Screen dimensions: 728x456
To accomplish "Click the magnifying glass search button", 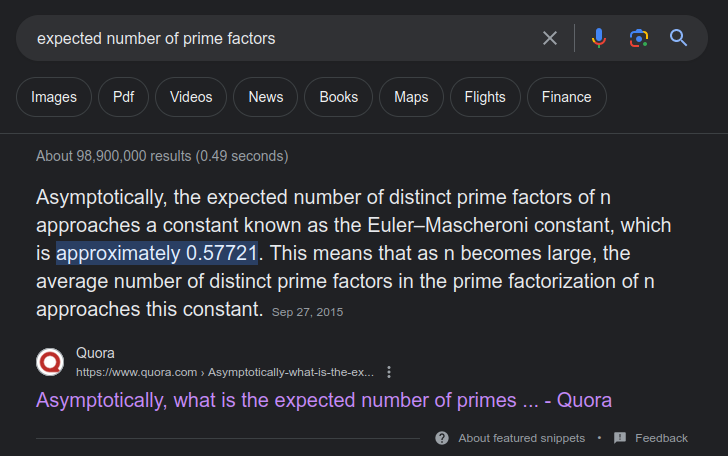I will [678, 38].
